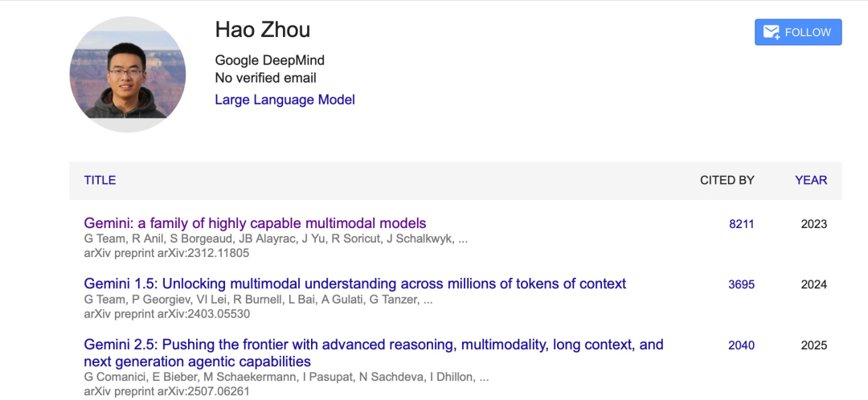Click the envelope icon in the Follow button
This screenshot has height=400, width=868.
pyautogui.click(x=772, y=32)
